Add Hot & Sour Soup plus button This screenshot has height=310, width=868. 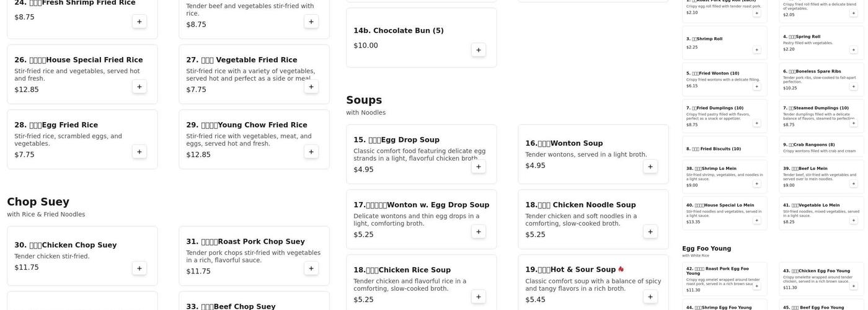[650, 297]
